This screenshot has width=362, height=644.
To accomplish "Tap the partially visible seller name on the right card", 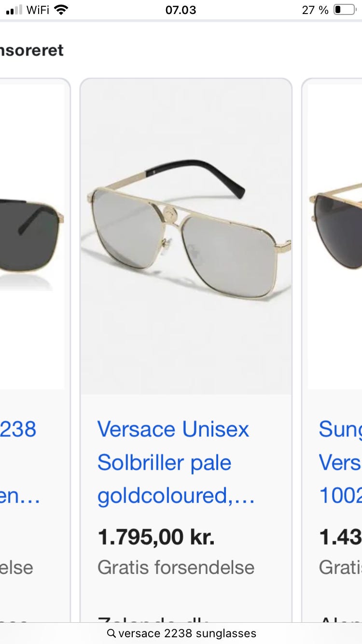I will (340, 619).
